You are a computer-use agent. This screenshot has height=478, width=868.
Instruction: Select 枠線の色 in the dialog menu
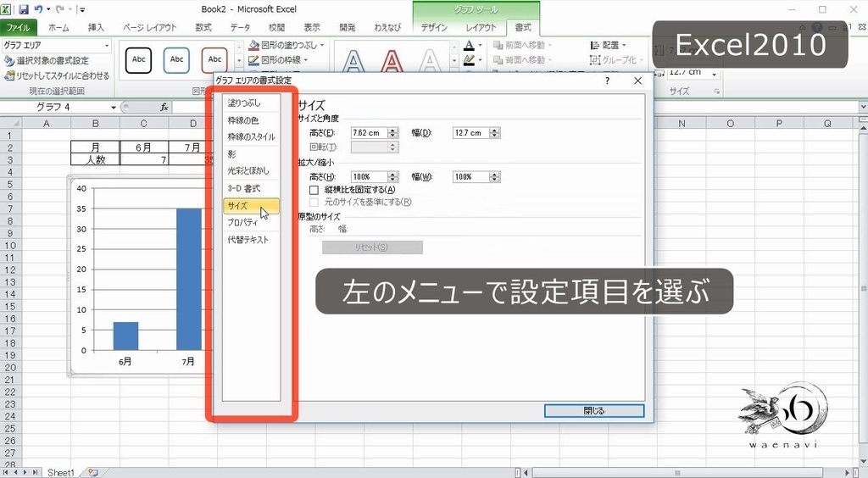[251, 120]
